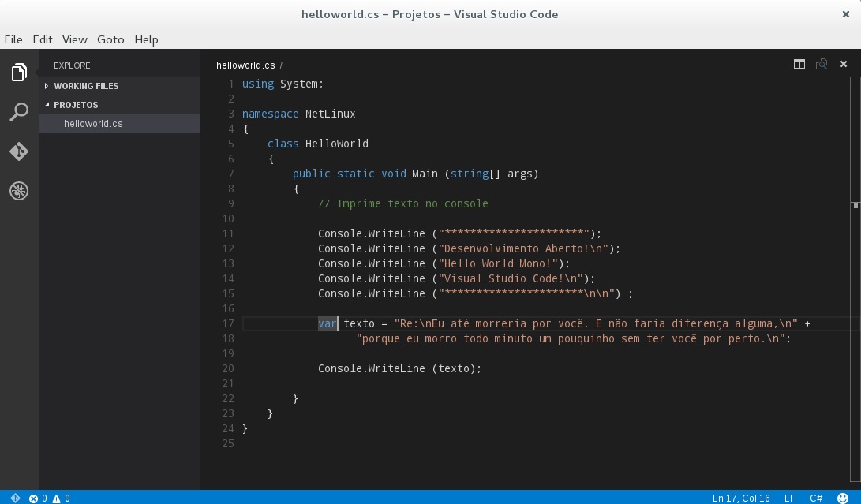This screenshot has width=861, height=504.
Task: Open Go to Line via Ln 17, Col 16
Action: pos(742,498)
